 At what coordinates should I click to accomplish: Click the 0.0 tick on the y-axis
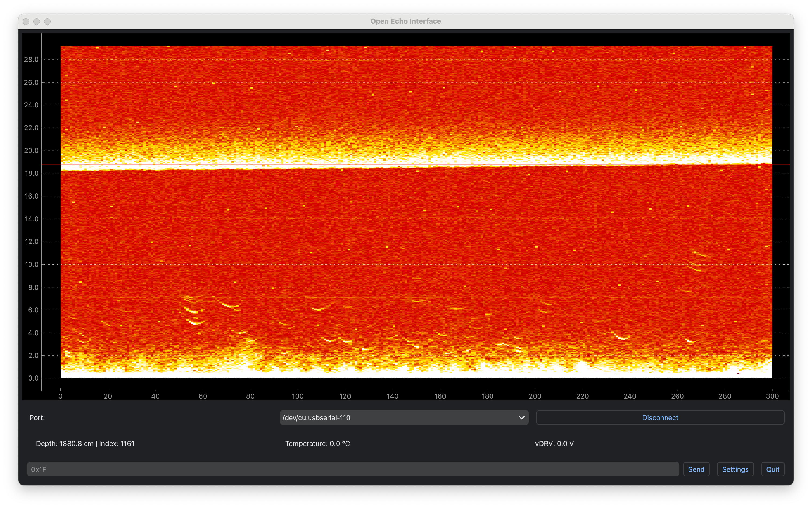click(33, 378)
